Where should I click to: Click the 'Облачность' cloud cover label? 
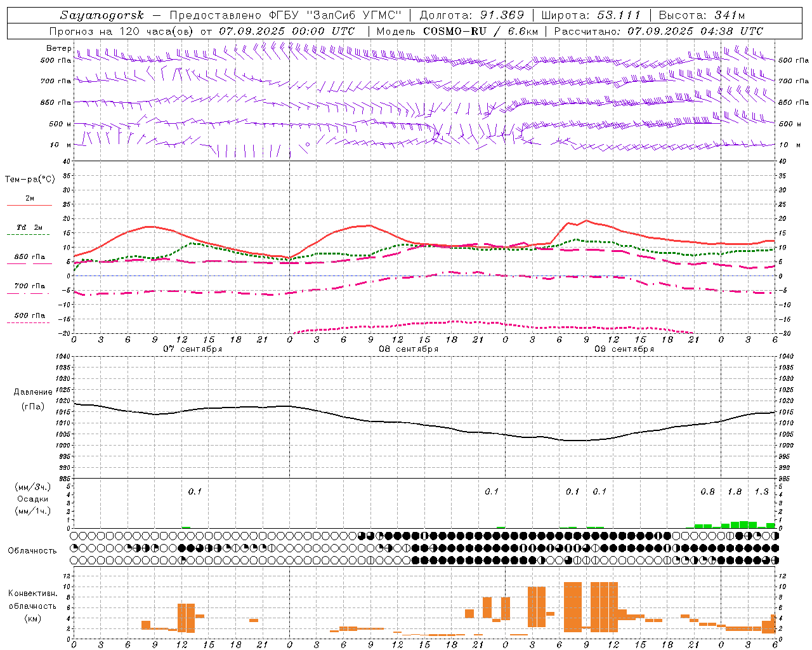tap(32, 551)
